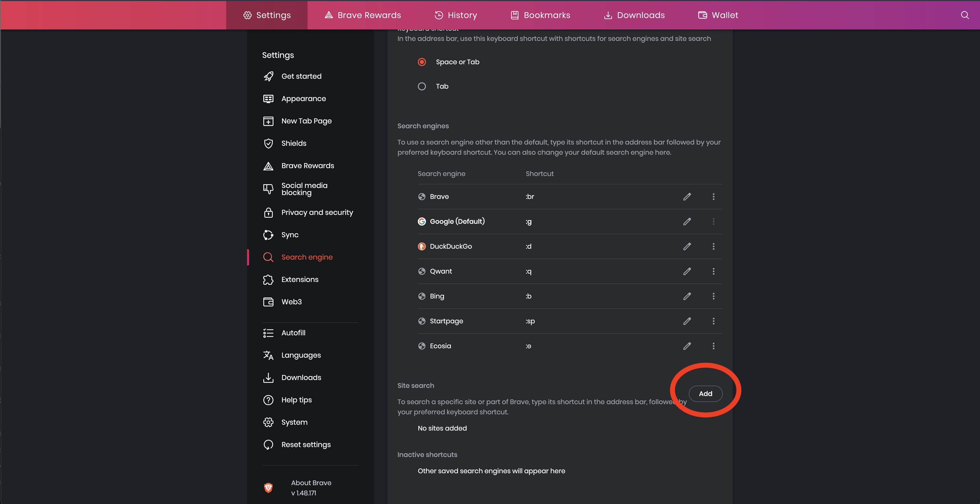Expand more options for Bing
The height and width of the screenshot is (504, 980).
point(713,296)
